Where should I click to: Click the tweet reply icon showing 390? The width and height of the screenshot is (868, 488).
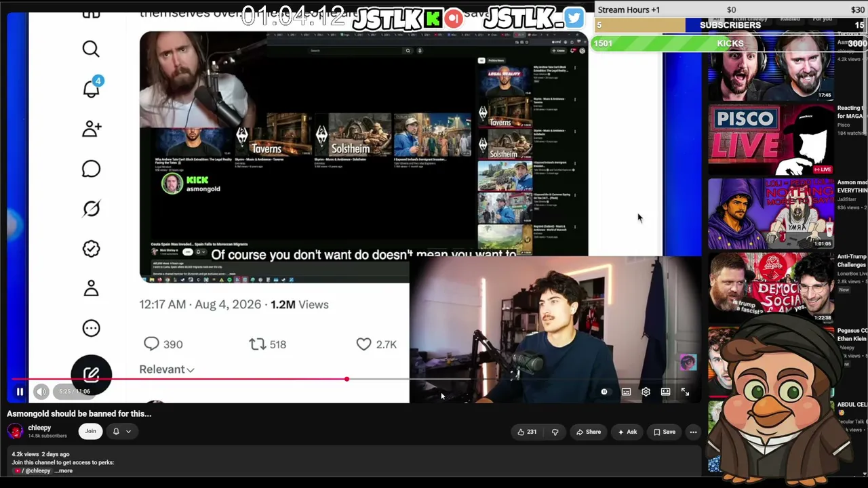coord(151,344)
